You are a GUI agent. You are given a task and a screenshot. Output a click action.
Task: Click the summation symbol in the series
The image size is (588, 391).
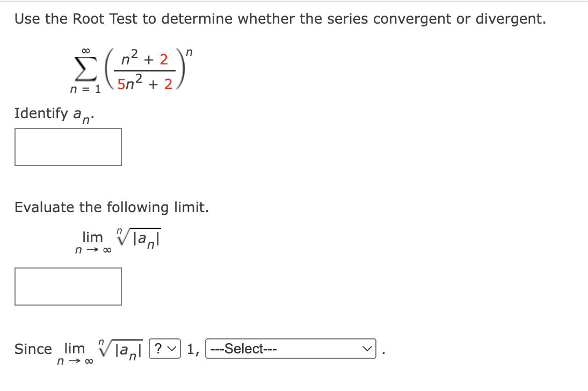click(x=85, y=67)
